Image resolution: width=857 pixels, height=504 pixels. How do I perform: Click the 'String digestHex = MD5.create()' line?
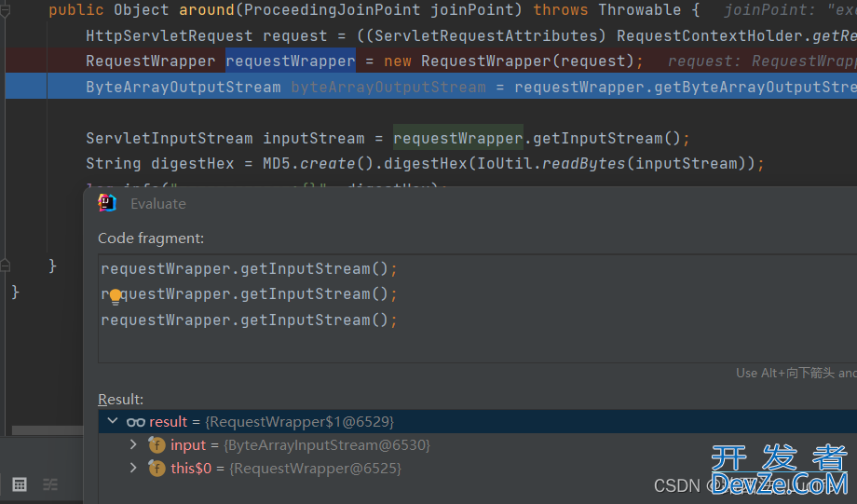tap(425, 163)
